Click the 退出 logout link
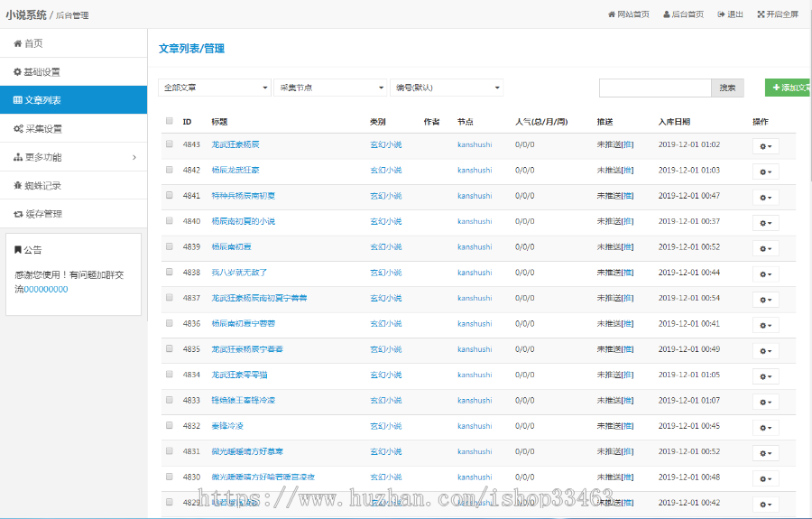The height and width of the screenshot is (519, 812). (730, 14)
